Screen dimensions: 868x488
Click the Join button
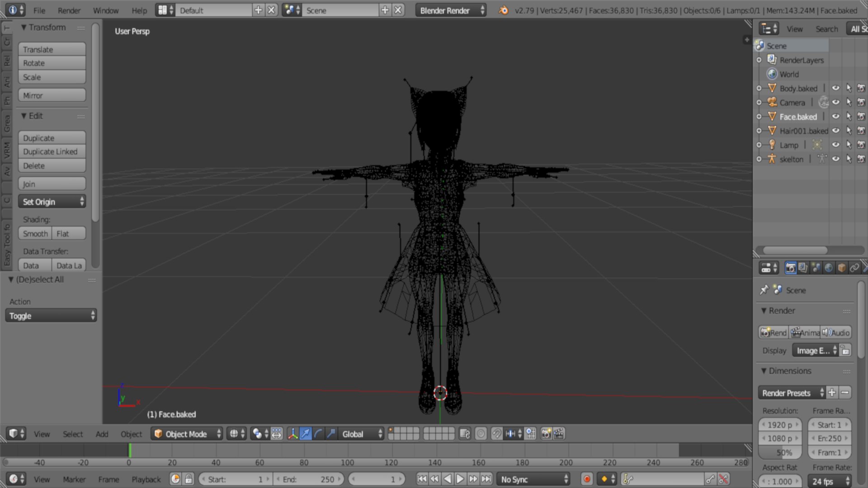coord(52,184)
